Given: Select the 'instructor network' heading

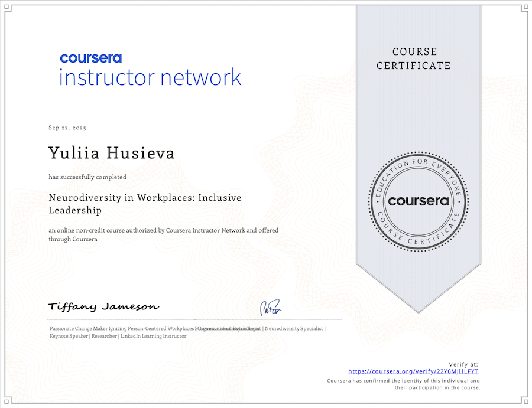Looking at the screenshot, I should [150, 77].
